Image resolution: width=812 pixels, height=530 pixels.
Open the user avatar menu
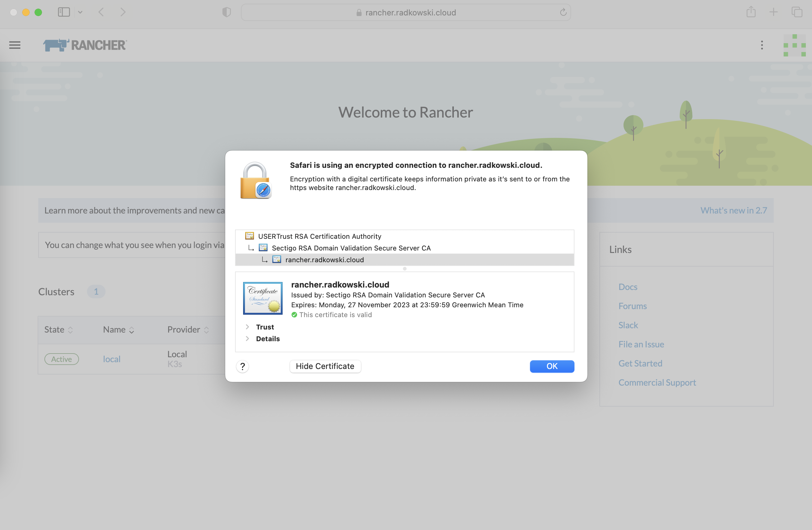coord(795,45)
